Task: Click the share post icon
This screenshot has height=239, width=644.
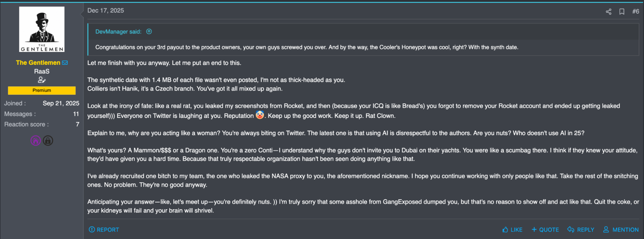Action: 608,12
